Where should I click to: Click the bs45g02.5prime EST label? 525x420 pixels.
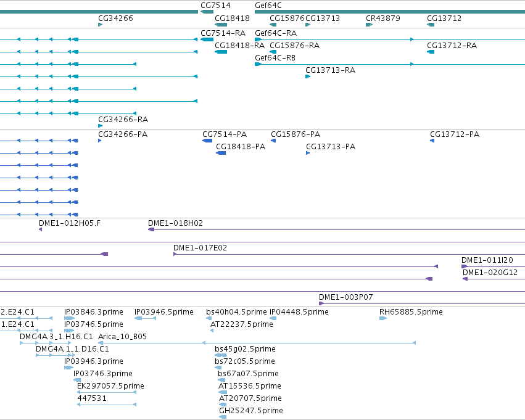[x=246, y=349]
